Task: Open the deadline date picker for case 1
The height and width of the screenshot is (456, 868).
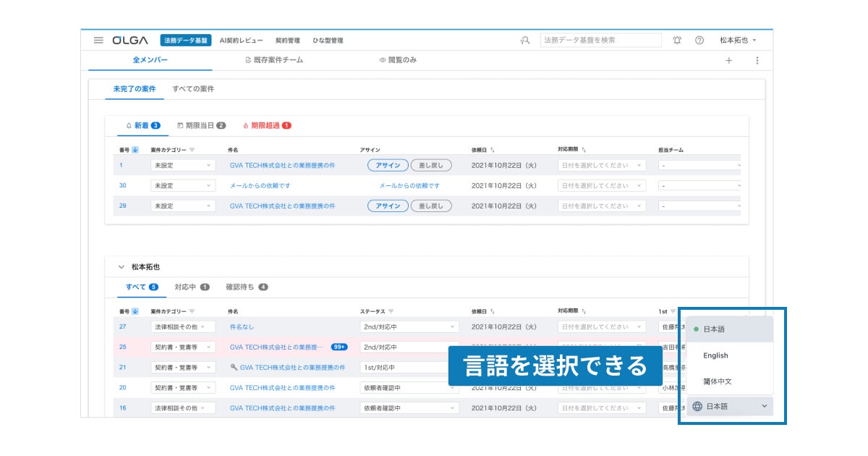Action: coord(602,165)
